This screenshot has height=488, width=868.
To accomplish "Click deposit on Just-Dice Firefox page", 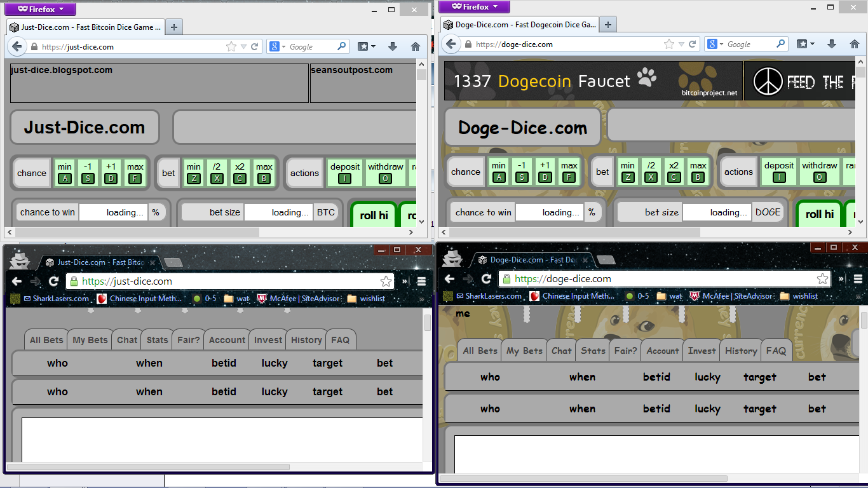I will pos(345,172).
